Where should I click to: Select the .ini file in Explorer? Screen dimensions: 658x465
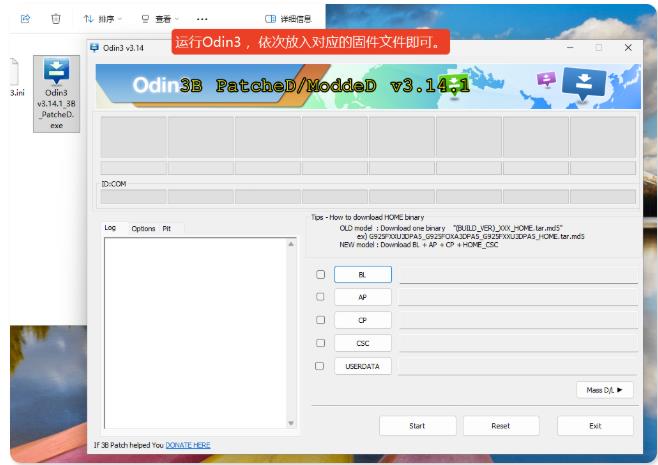point(16,78)
